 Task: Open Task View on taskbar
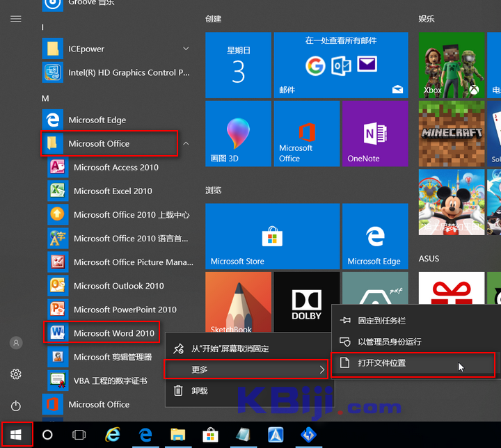[79, 435]
